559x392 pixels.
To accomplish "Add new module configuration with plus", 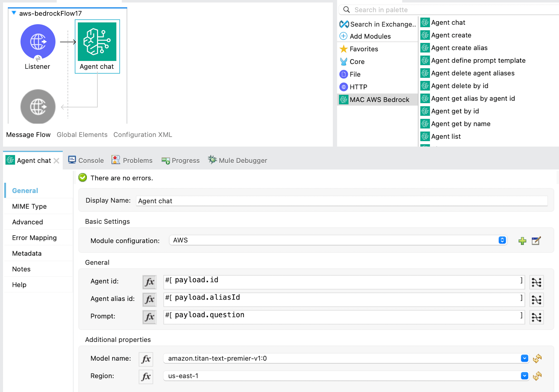I will 522,241.
